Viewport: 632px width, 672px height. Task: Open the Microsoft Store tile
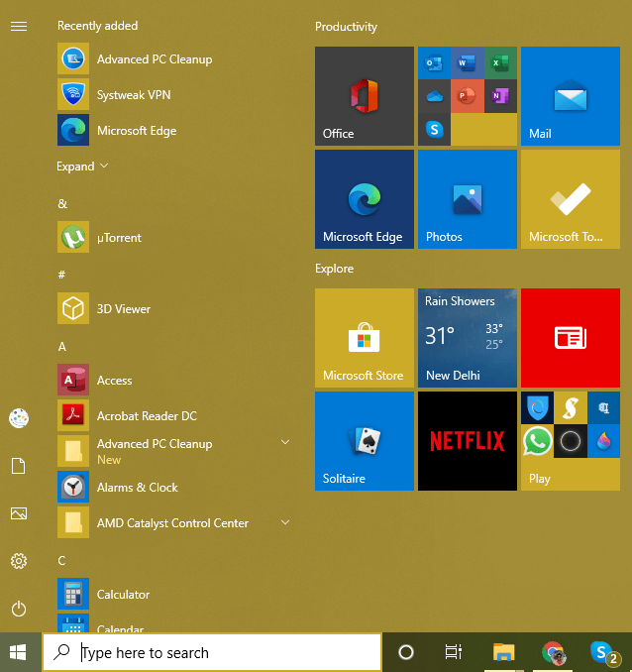pyautogui.click(x=365, y=338)
